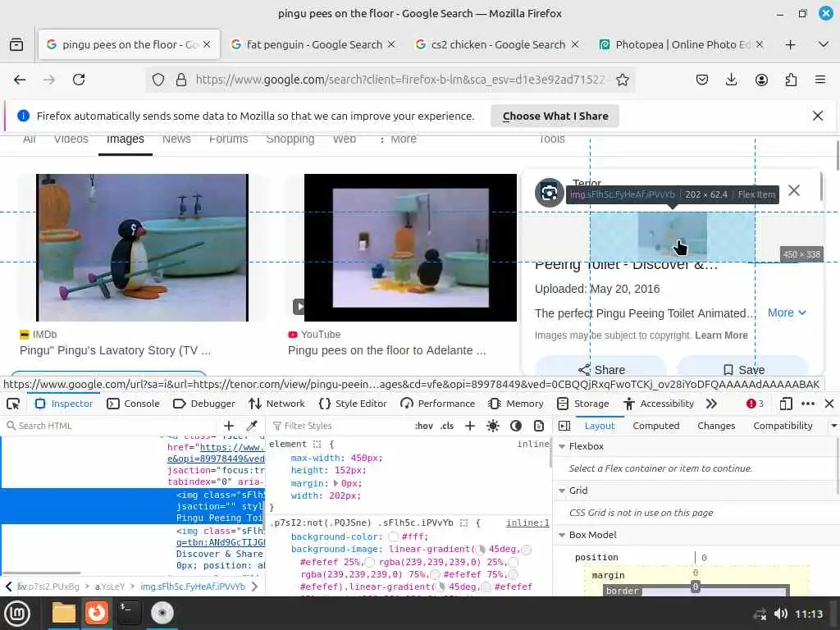Open tracking protection shield panel
The width and height of the screenshot is (840, 630).
tap(158, 80)
